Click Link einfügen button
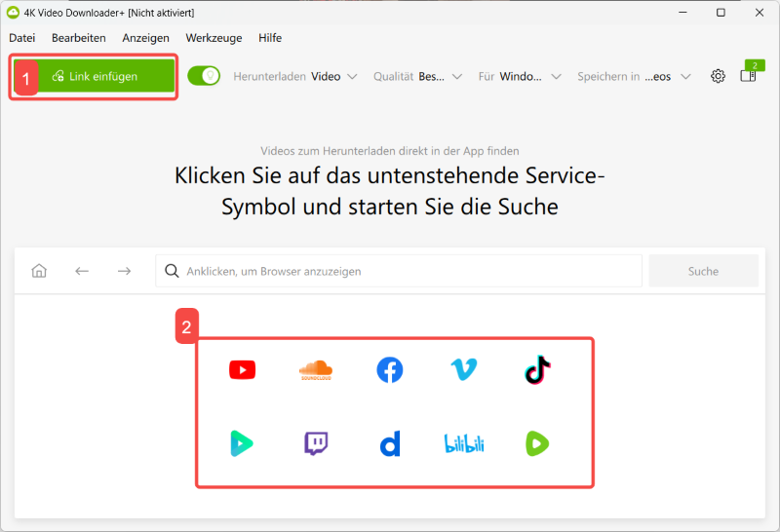 tap(94, 76)
